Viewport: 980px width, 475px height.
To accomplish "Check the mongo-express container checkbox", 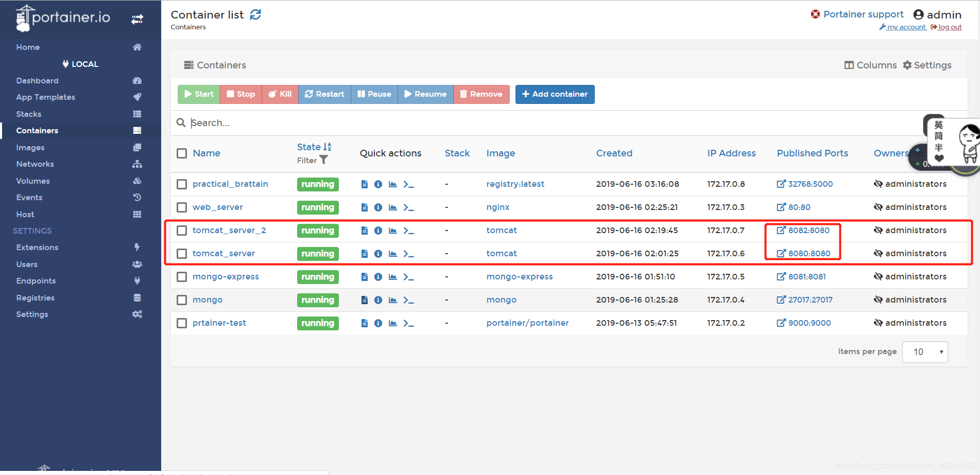I will pos(182,277).
